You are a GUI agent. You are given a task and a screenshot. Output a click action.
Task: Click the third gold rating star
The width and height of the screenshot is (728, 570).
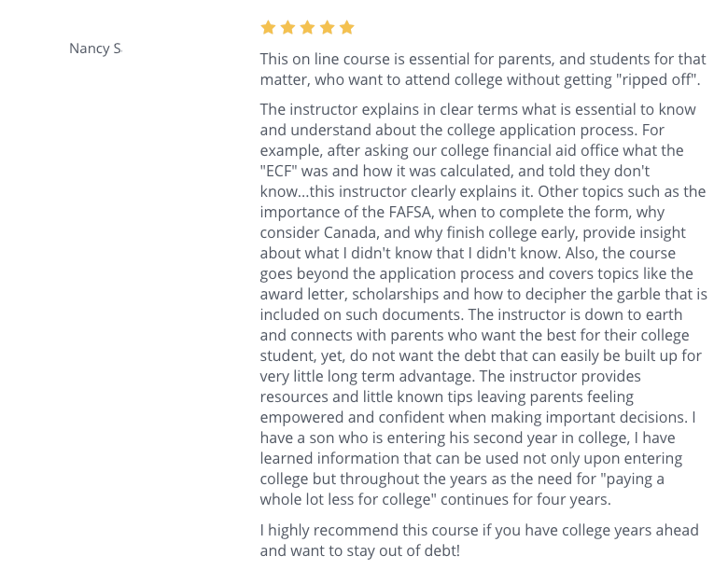tap(307, 27)
